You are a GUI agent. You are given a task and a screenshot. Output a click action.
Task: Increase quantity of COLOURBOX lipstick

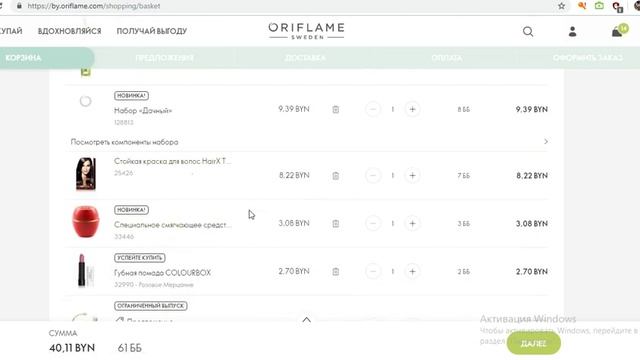(x=412, y=271)
